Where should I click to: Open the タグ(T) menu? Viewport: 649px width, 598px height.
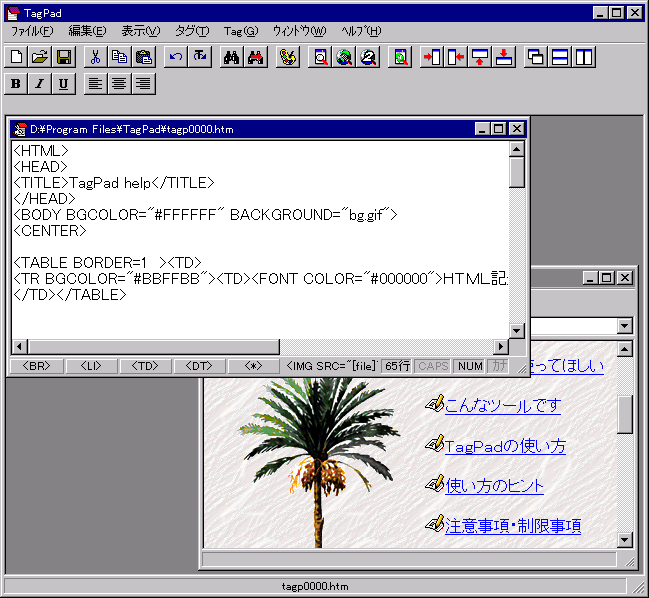192,31
